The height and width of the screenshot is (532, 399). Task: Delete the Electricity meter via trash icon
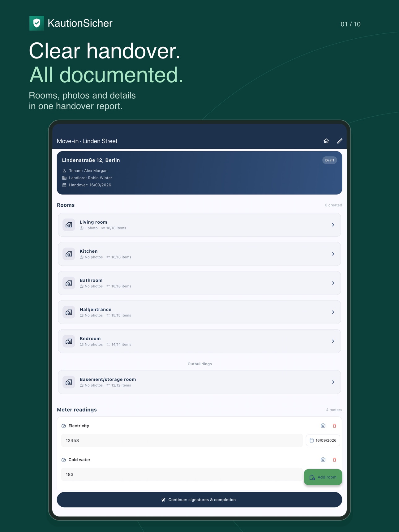(334, 426)
